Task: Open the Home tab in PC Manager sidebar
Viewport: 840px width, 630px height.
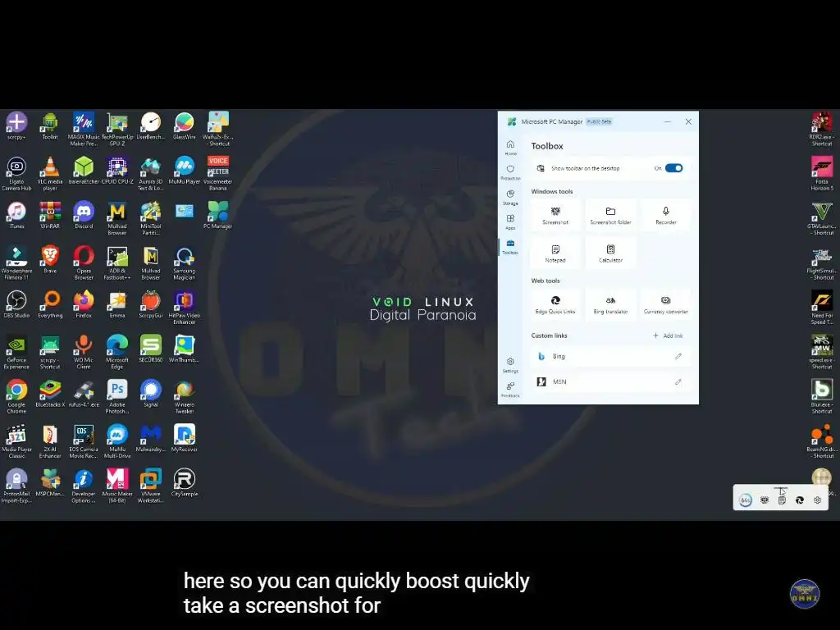Action: pyautogui.click(x=510, y=147)
